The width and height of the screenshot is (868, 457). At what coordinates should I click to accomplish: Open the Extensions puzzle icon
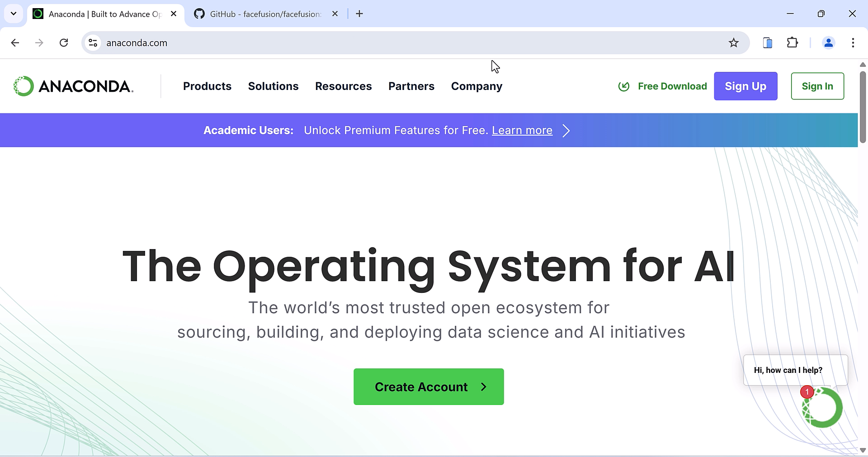point(792,43)
